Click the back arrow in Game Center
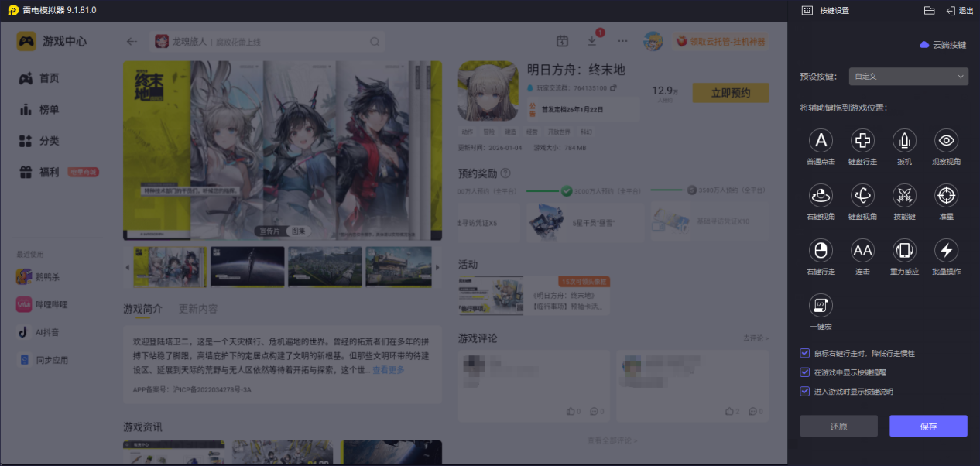Image resolution: width=980 pixels, height=466 pixels. [132, 42]
